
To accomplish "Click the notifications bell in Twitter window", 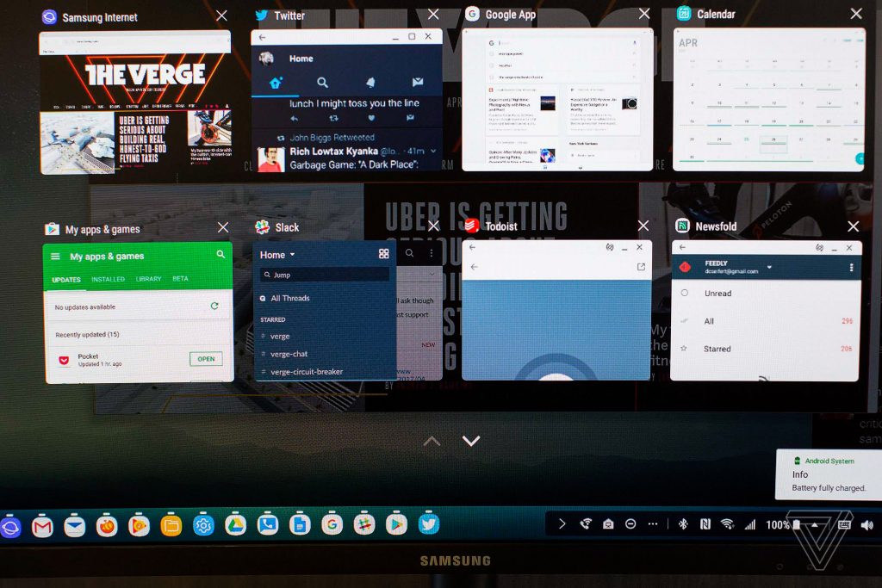I will click(x=370, y=83).
